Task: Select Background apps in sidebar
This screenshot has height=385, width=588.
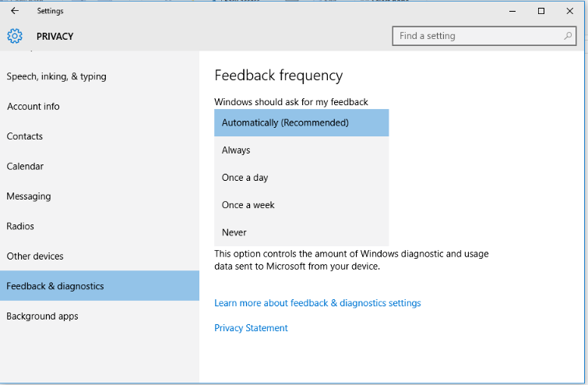Action: tap(42, 316)
